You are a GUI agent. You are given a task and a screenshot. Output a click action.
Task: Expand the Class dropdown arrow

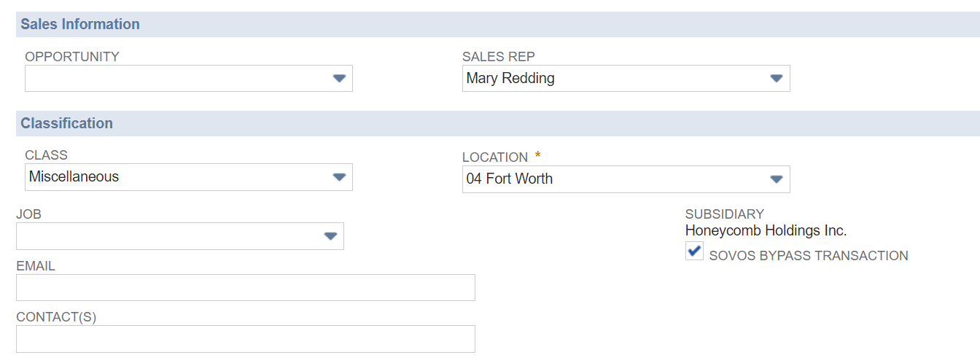coord(339,177)
